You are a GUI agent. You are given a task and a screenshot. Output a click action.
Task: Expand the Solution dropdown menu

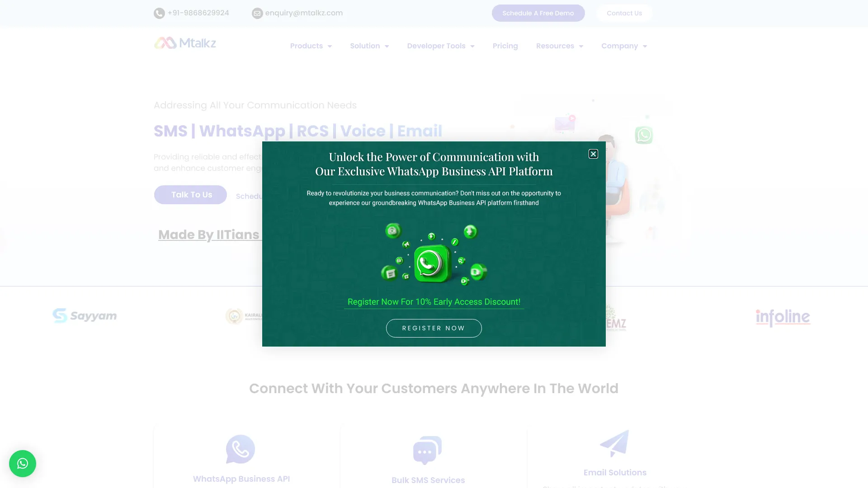click(369, 46)
